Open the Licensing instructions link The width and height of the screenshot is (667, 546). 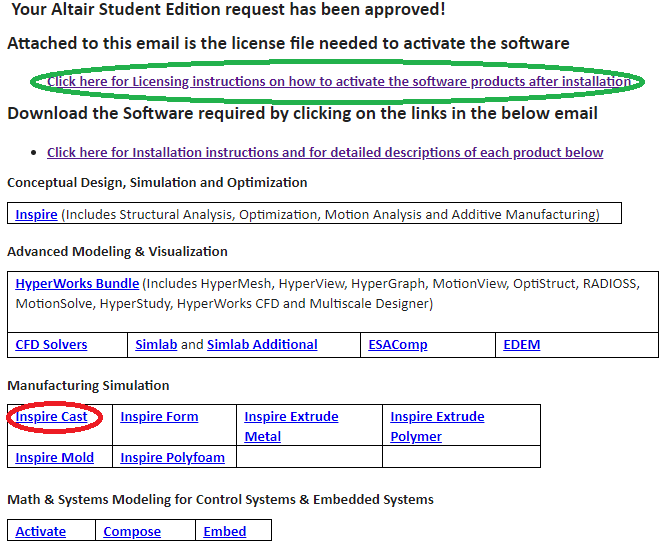(339, 81)
